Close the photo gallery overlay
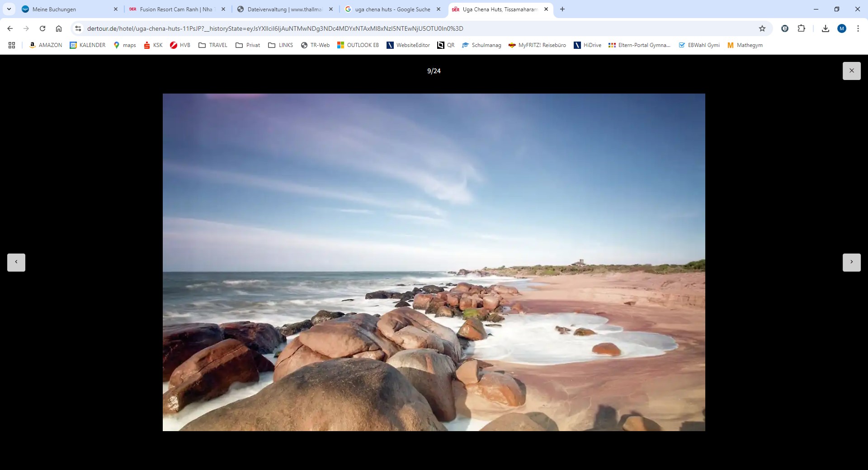Screen dimensions: 868x470 pyautogui.click(x=851, y=71)
